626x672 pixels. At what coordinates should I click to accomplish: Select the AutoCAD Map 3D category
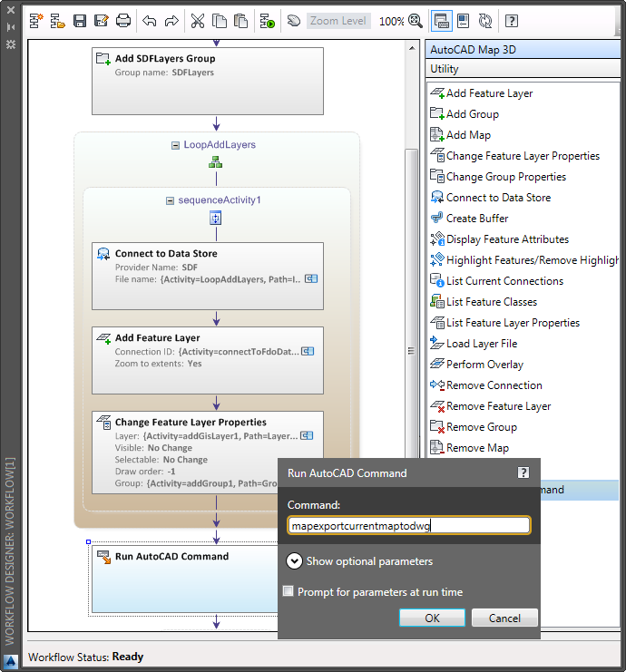click(523, 50)
